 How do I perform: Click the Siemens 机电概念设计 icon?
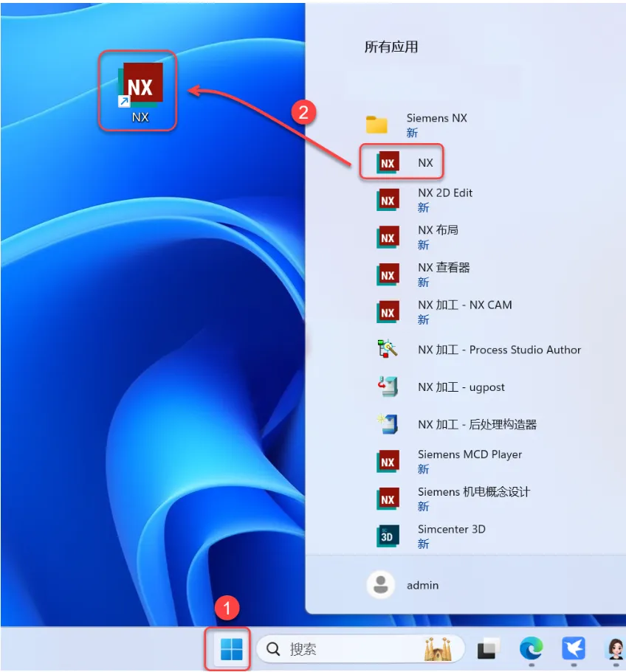[x=388, y=499]
